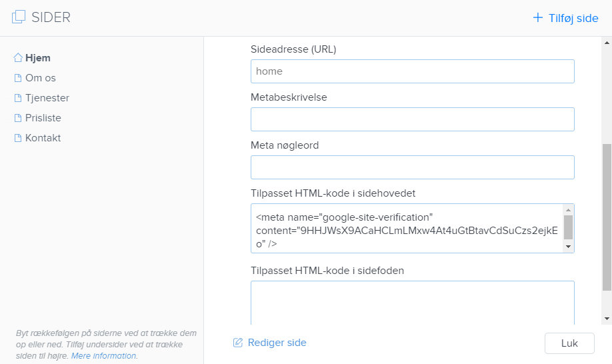
Task: Click the page icon beside Kontakt
Action: click(x=18, y=138)
